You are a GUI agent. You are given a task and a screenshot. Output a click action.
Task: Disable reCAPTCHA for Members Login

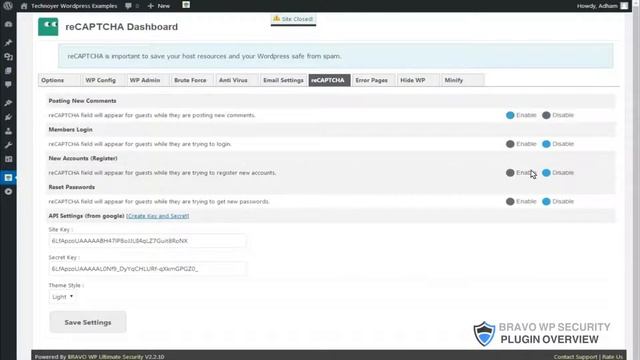coord(546,144)
